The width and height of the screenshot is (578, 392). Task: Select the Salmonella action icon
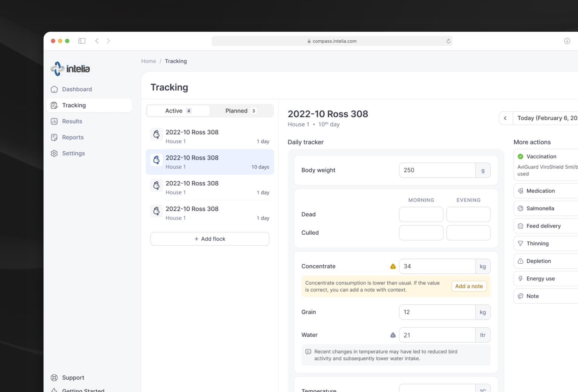[520, 208]
